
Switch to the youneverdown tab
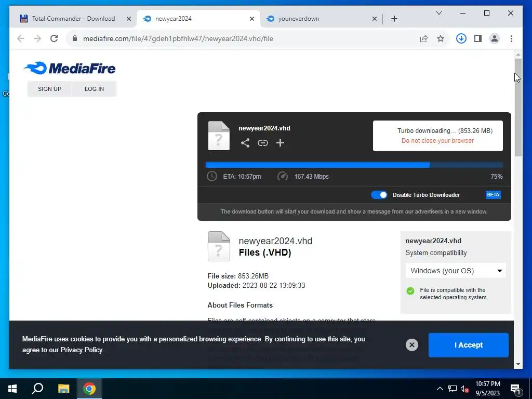321,19
